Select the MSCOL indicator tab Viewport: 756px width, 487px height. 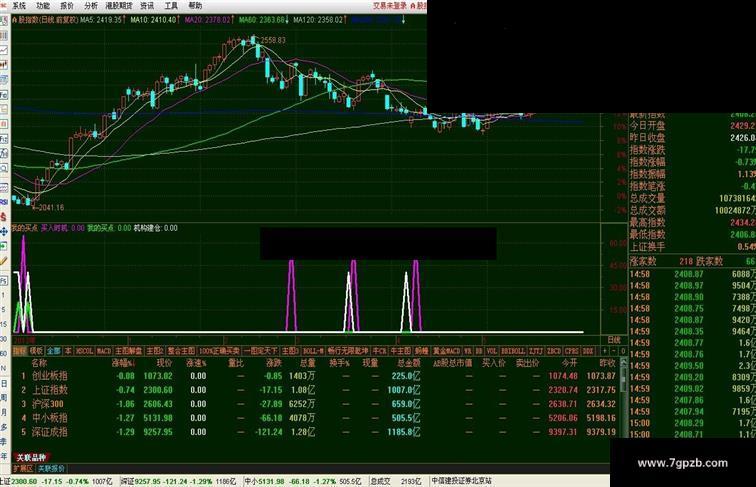coord(85,351)
